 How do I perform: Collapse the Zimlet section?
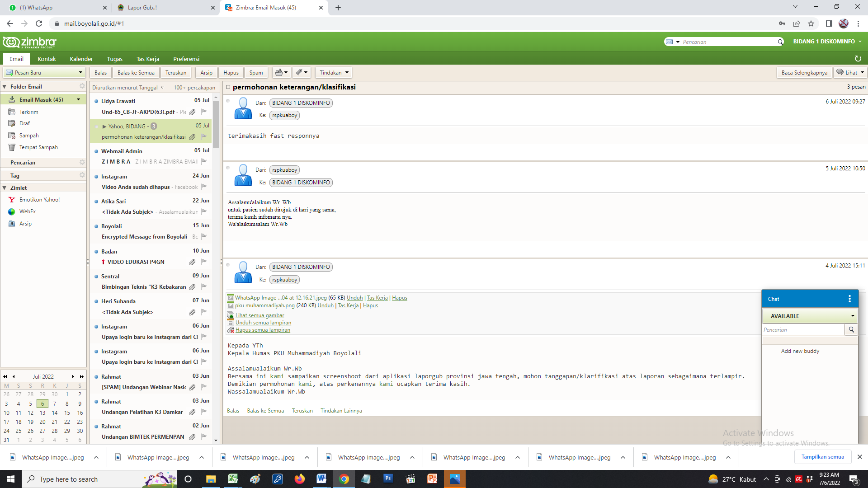5,188
